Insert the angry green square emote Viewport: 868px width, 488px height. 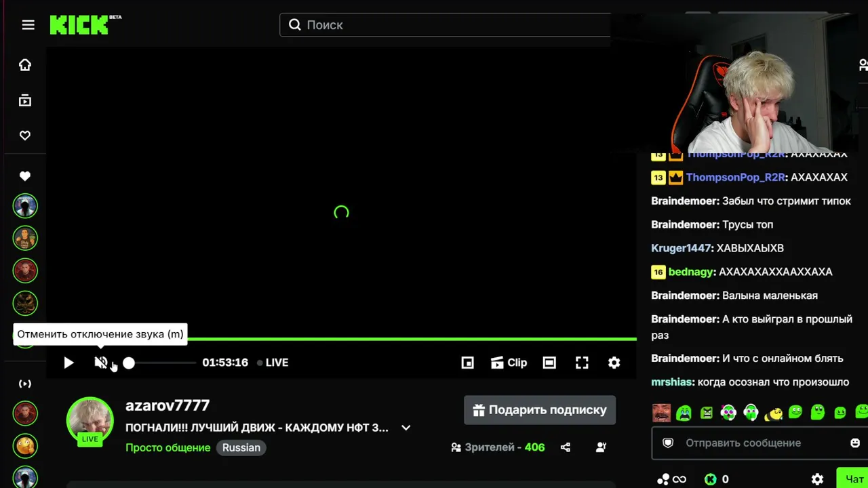click(x=707, y=412)
